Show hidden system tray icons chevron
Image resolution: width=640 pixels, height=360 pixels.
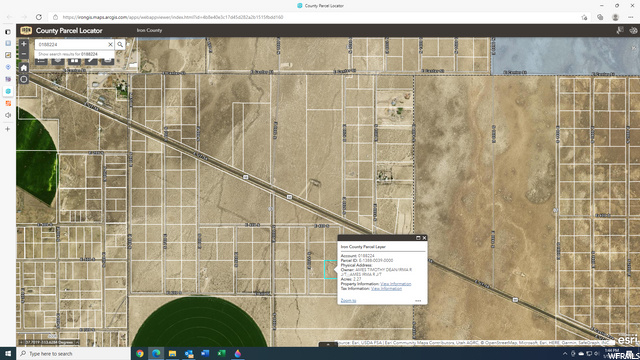[x=565, y=353]
